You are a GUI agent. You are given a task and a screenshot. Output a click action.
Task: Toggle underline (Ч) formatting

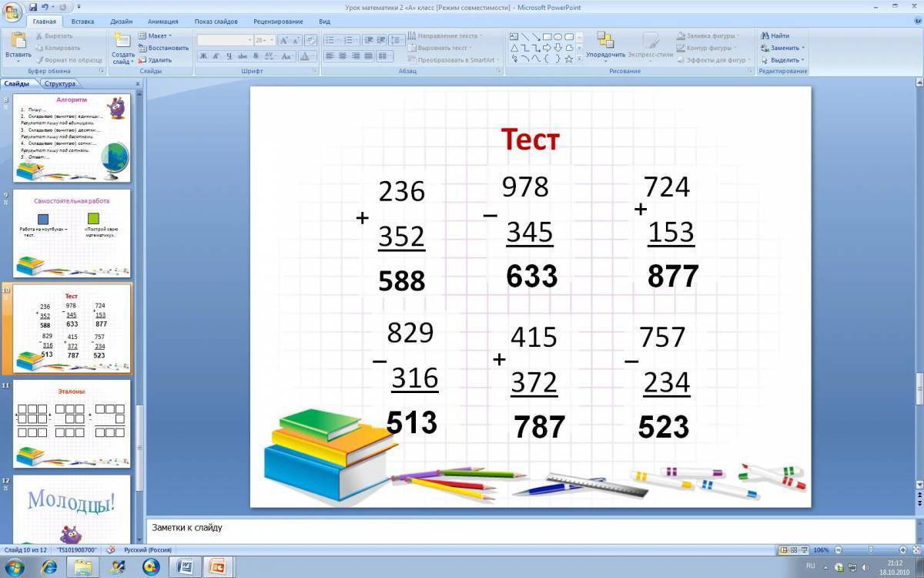[x=229, y=56]
